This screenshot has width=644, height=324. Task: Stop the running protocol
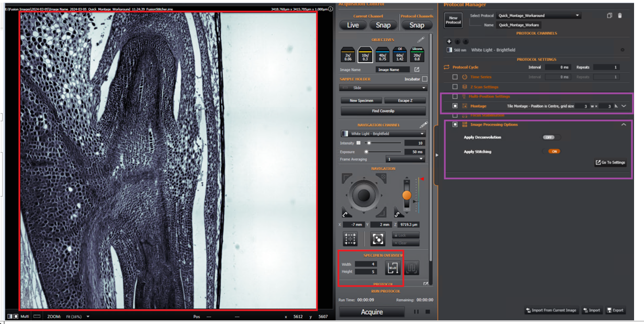[427, 312]
